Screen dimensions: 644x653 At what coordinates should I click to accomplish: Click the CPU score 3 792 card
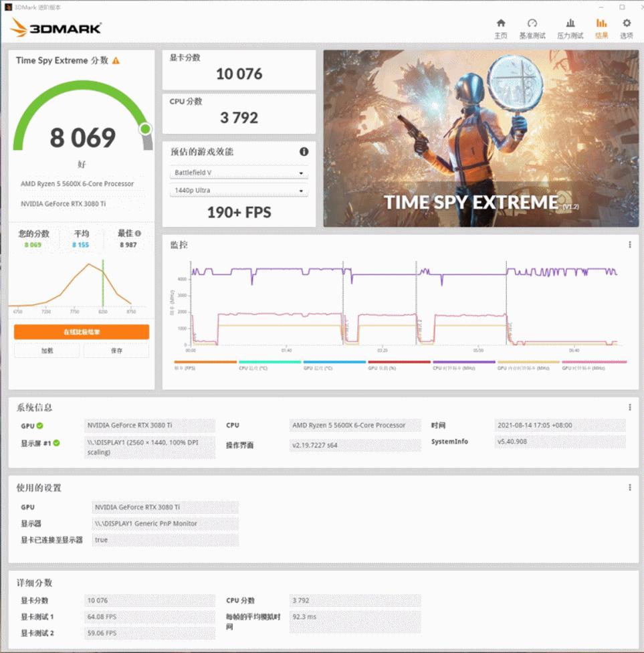click(x=239, y=114)
